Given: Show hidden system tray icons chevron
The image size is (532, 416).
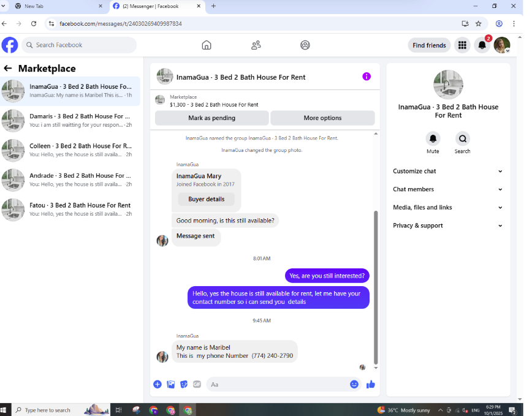Looking at the screenshot, I should pyautogui.click(x=441, y=410).
